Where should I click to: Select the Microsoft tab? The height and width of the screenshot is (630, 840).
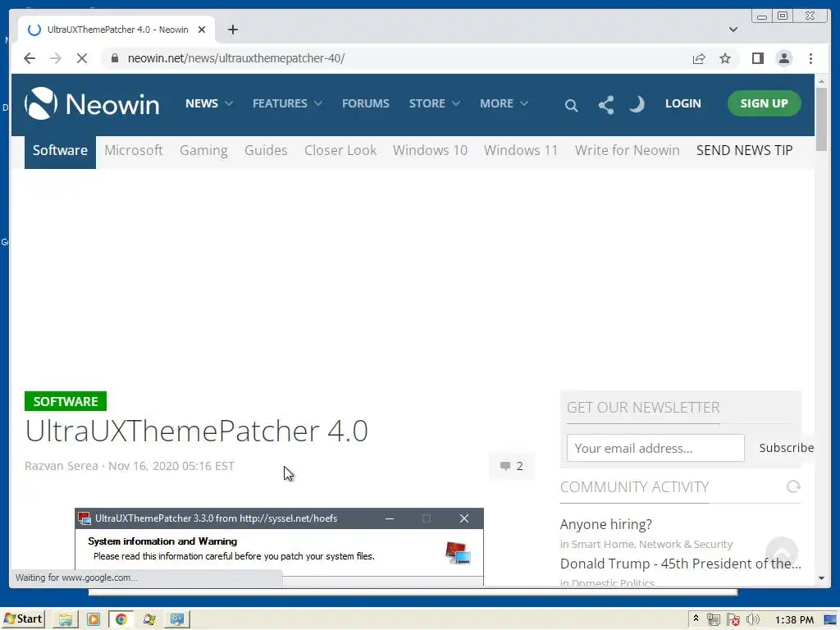134,151
